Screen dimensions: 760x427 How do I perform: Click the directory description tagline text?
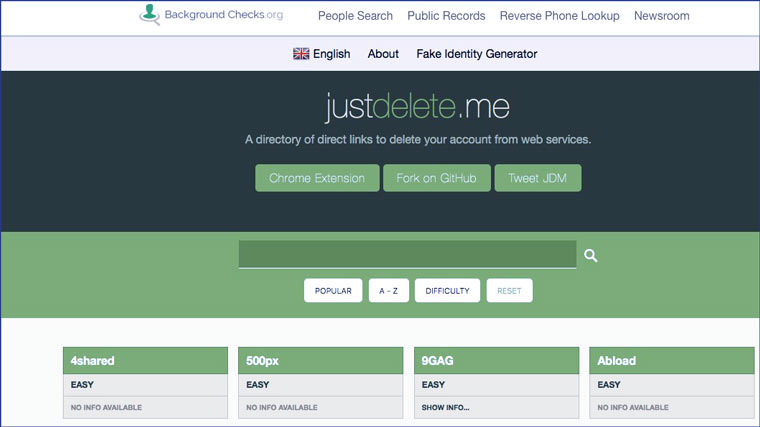pos(418,140)
